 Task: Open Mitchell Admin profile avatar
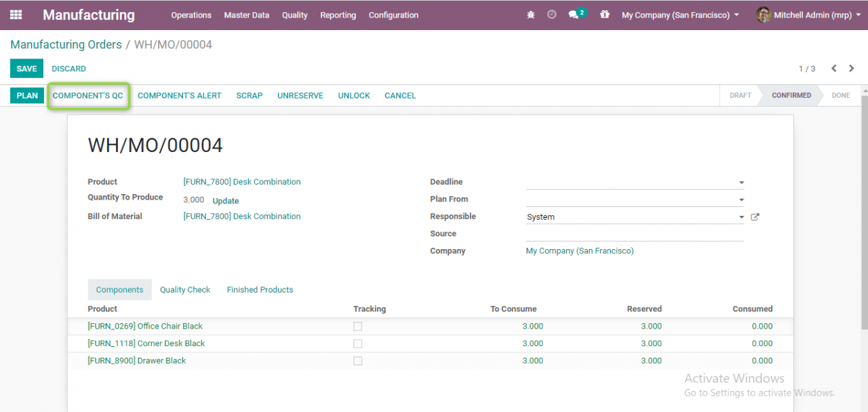(764, 14)
